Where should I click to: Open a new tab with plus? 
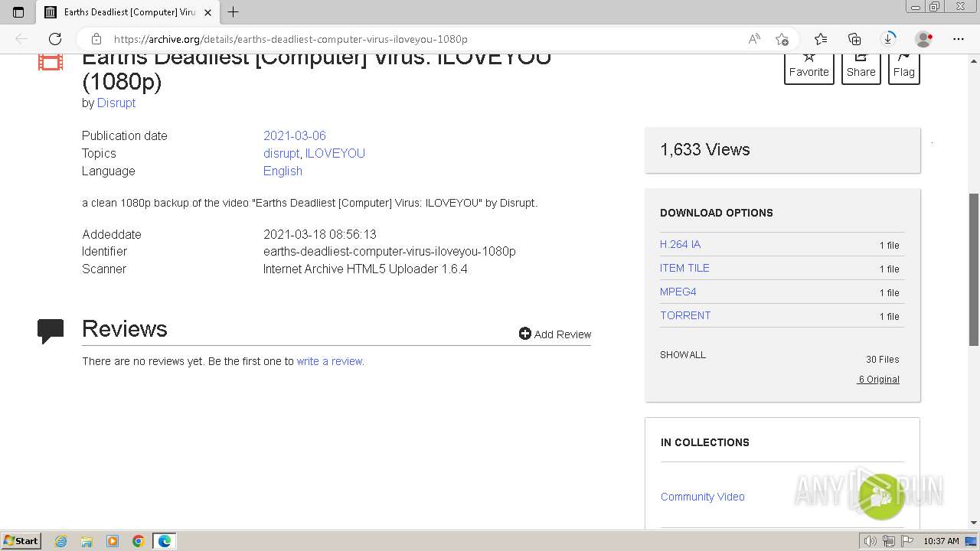234,11
